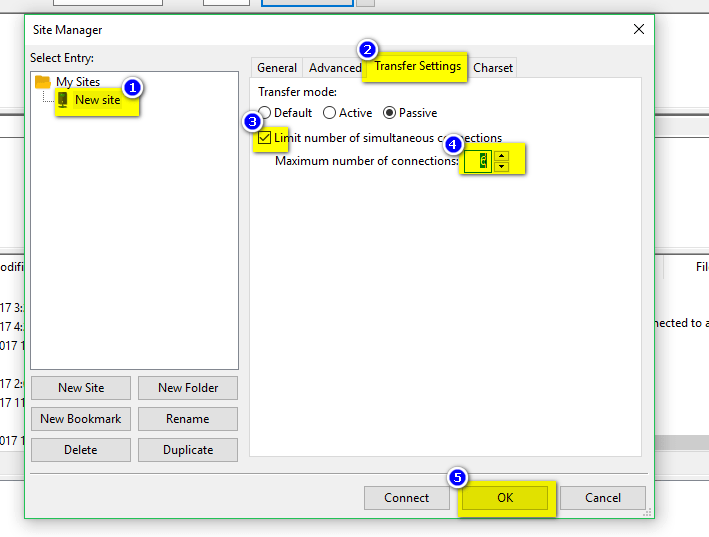Decrease maximum connections with down arrow
Image resolution: width=709 pixels, height=537 pixels.
[501, 167]
